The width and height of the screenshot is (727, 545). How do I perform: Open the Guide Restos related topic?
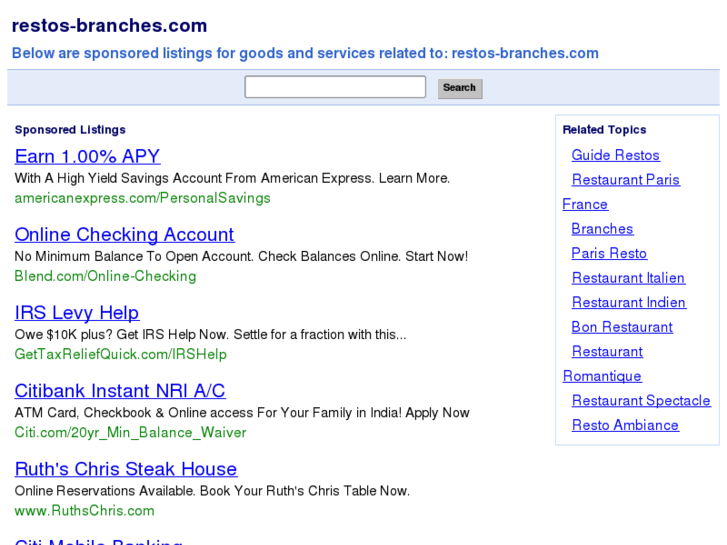615,155
